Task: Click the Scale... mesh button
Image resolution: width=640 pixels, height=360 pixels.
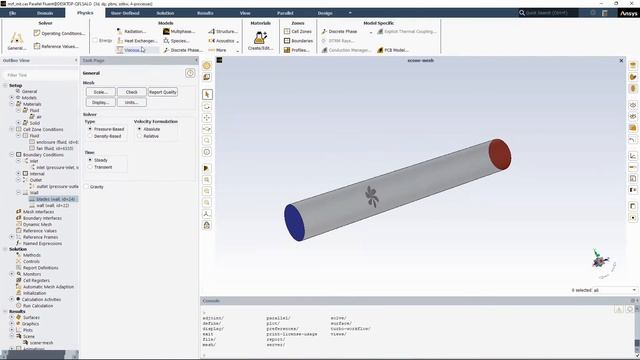Action: tap(100, 92)
